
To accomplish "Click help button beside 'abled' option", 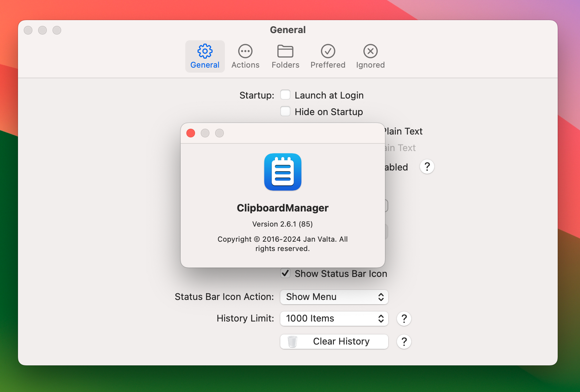I will 427,167.
